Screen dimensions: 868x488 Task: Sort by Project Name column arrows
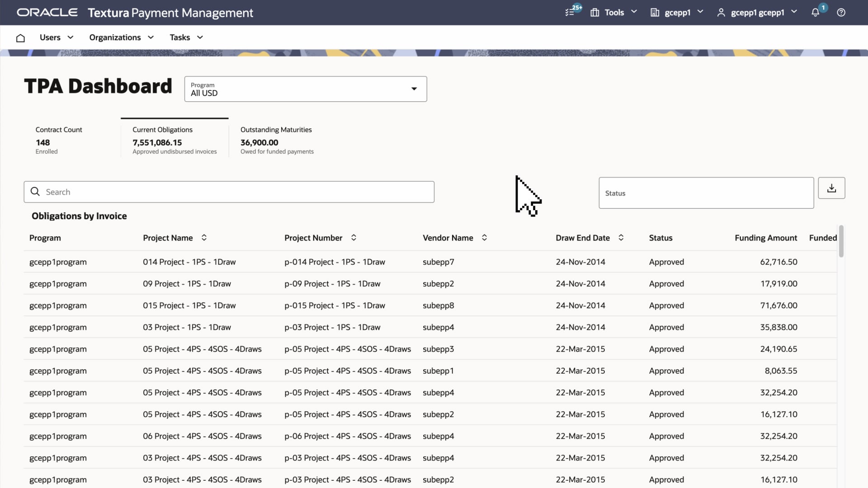(204, 238)
